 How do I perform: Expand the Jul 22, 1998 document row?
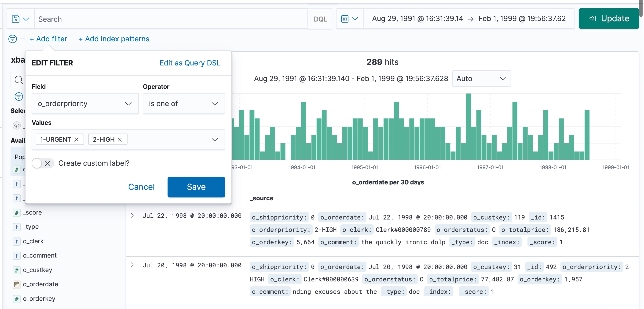click(132, 216)
